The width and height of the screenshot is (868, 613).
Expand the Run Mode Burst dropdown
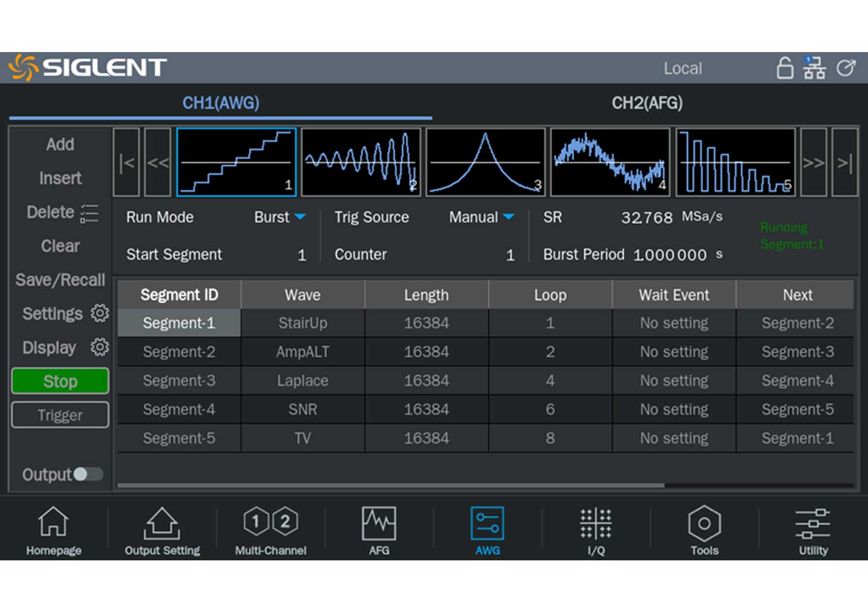pos(279,217)
